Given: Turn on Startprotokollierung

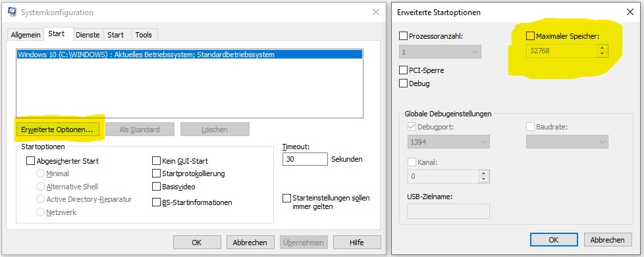Looking at the screenshot, I should pyautogui.click(x=156, y=174).
